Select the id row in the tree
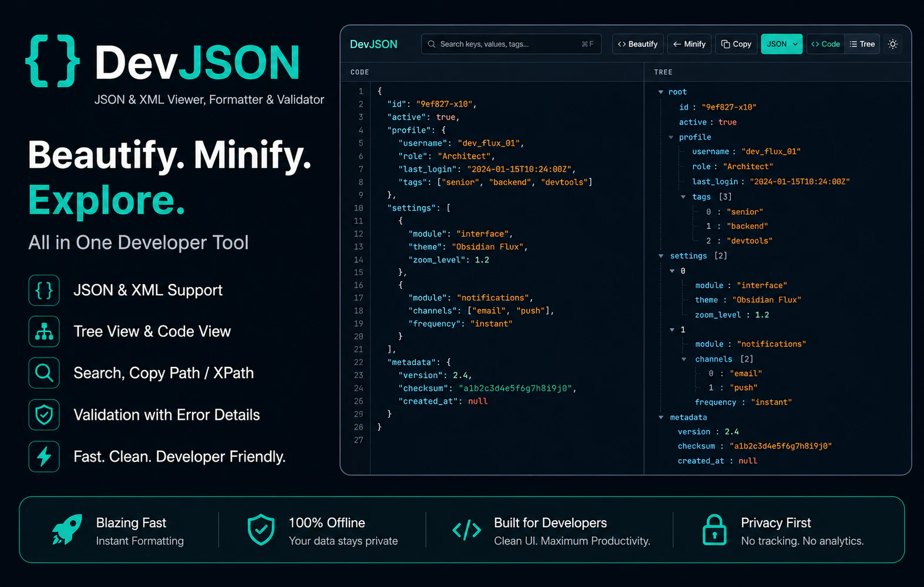This screenshot has width=924, height=587. 717,107
